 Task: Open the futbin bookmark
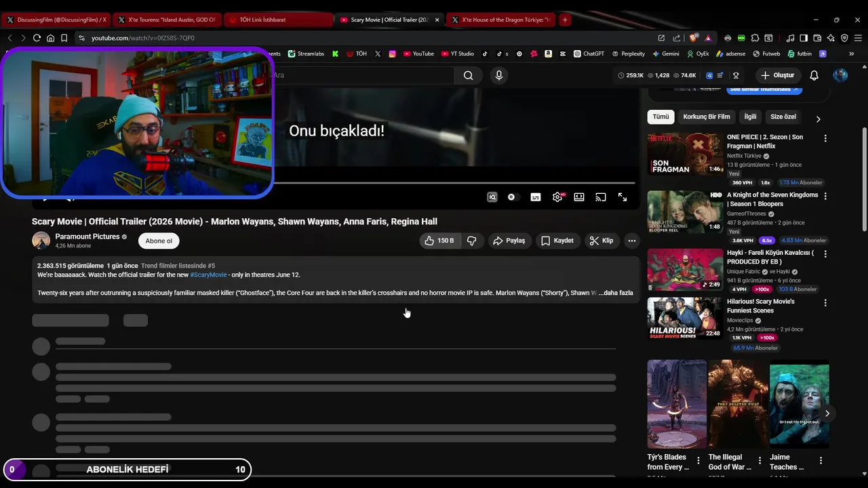pyautogui.click(x=800, y=54)
